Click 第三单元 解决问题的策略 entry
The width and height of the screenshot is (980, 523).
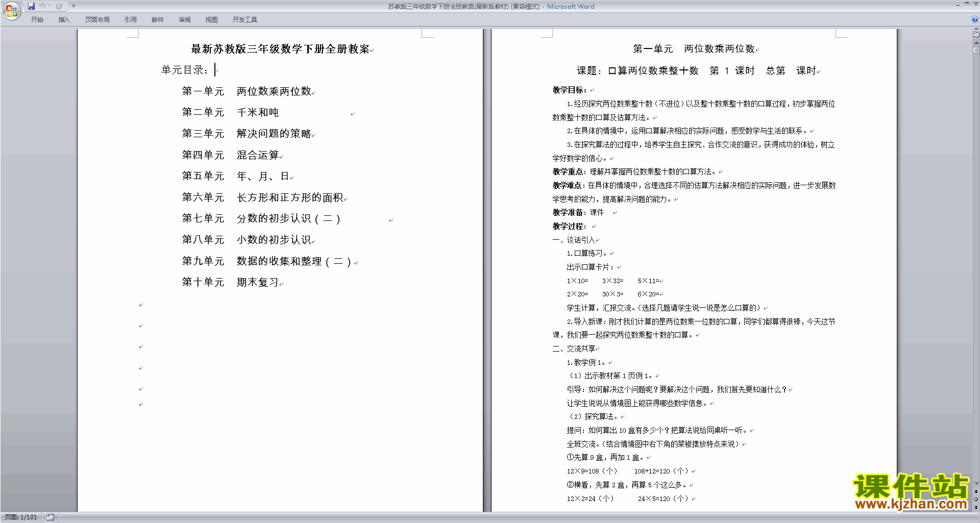pos(247,134)
